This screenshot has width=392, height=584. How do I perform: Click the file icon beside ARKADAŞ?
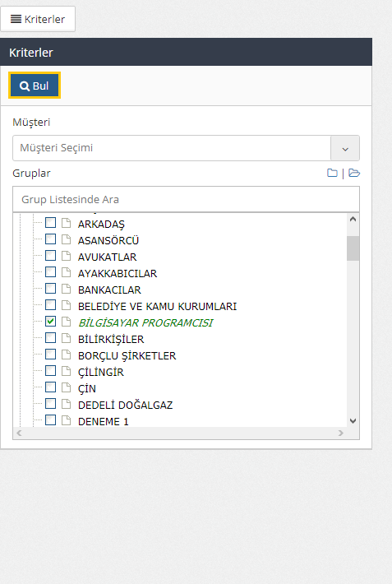point(67,223)
